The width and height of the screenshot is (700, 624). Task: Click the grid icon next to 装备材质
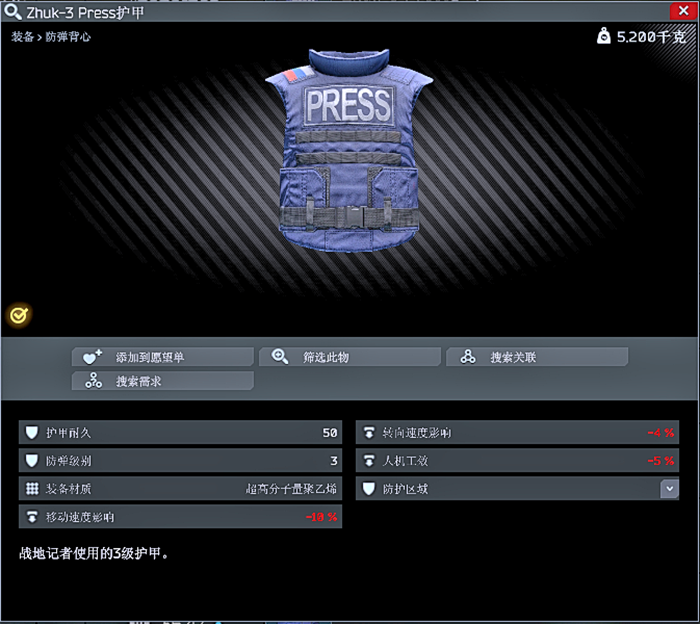pos(32,489)
